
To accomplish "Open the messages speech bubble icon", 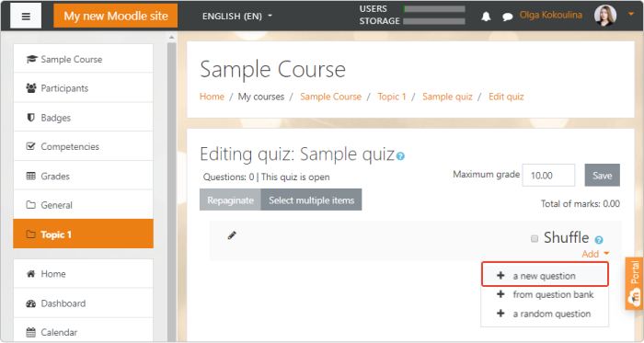I will click(508, 17).
